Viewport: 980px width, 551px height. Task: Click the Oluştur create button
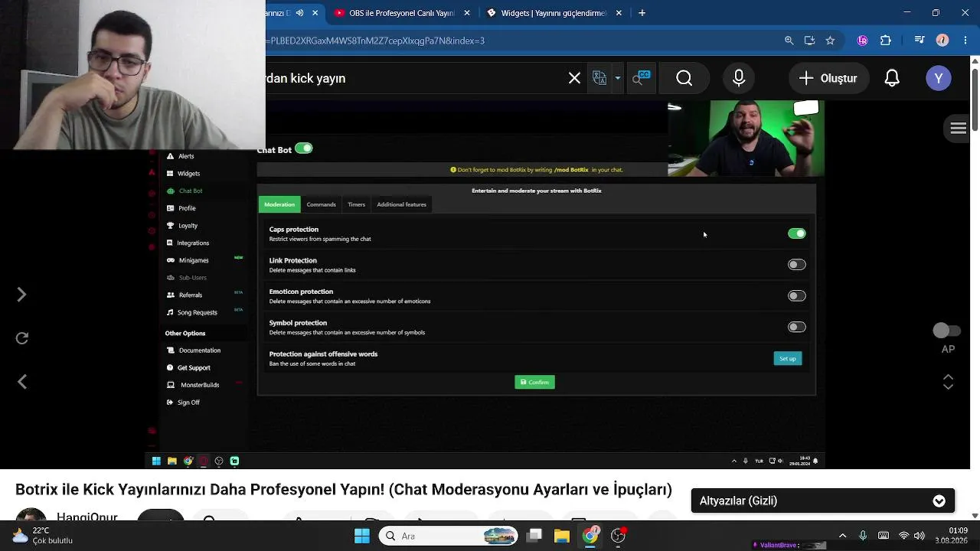coord(828,78)
